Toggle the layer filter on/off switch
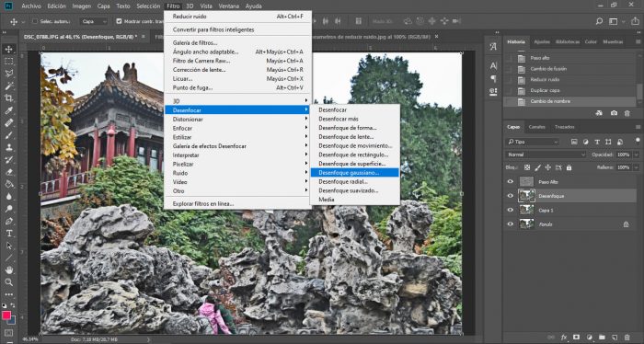 tap(638, 141)
